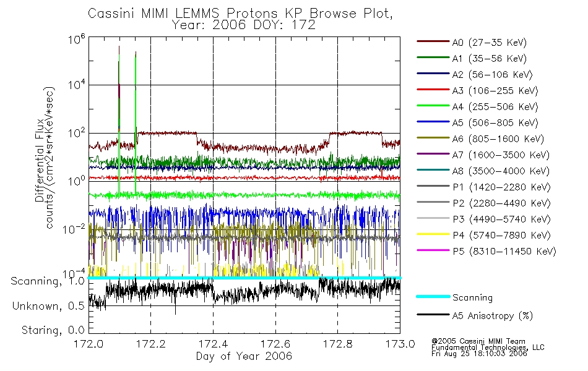Click the @2005 Cassini MIMI Team credit
Image resolution: width=588 pixels, height=371 pixels.
point(478,341)
